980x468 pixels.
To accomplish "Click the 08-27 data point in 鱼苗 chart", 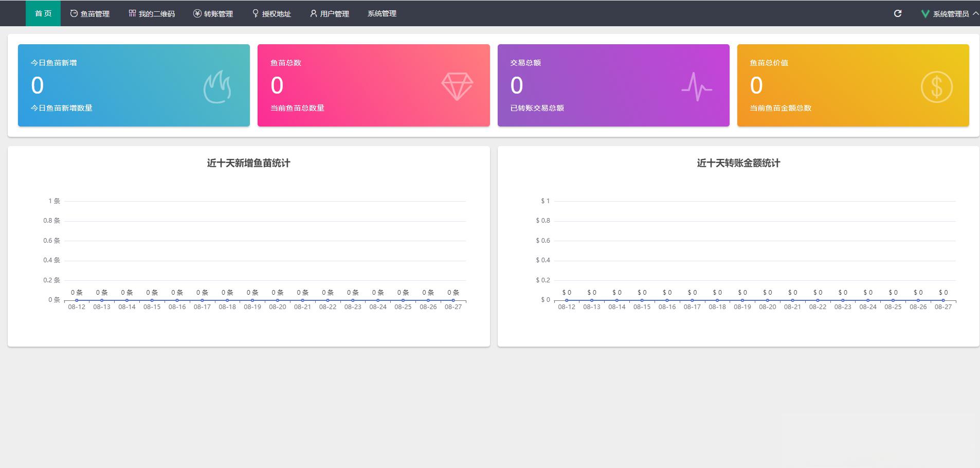I will pos(453,300).
